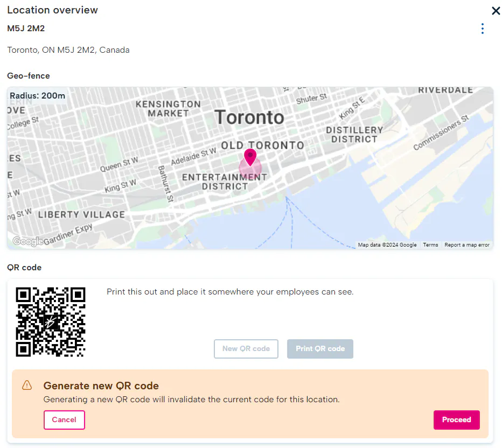Click the warning triangle icon
The width and height of the screenshot is (502, 448).
tap(27, 385)
